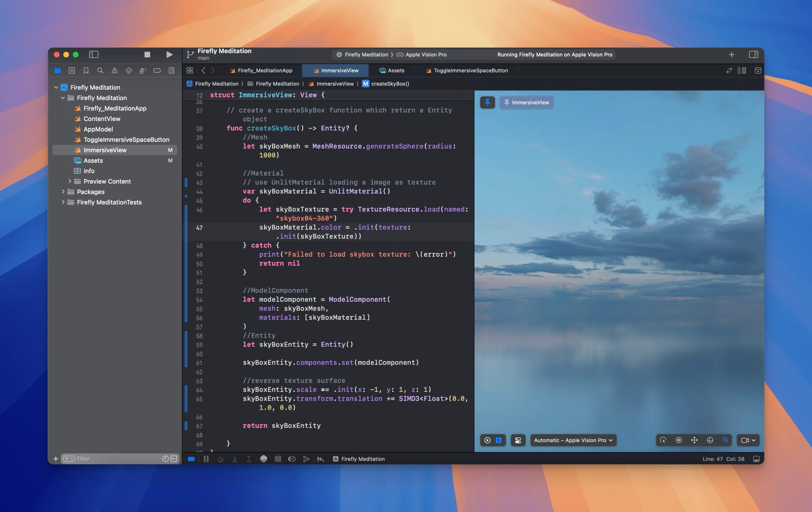The height and width of the screenshot is (512, 812).
Task: Toggle the inspector panel on right
Action: [x=754, y=54]
